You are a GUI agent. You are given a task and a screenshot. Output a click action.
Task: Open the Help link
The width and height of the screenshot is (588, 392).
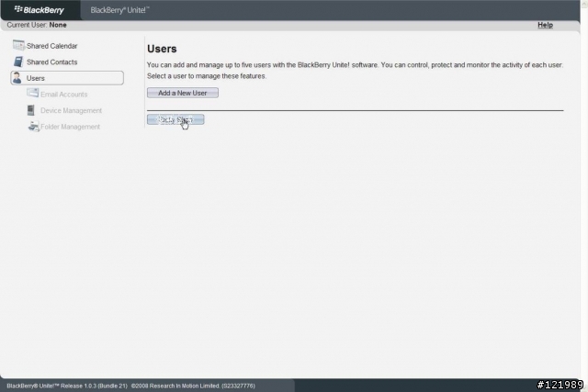[545, 25]
